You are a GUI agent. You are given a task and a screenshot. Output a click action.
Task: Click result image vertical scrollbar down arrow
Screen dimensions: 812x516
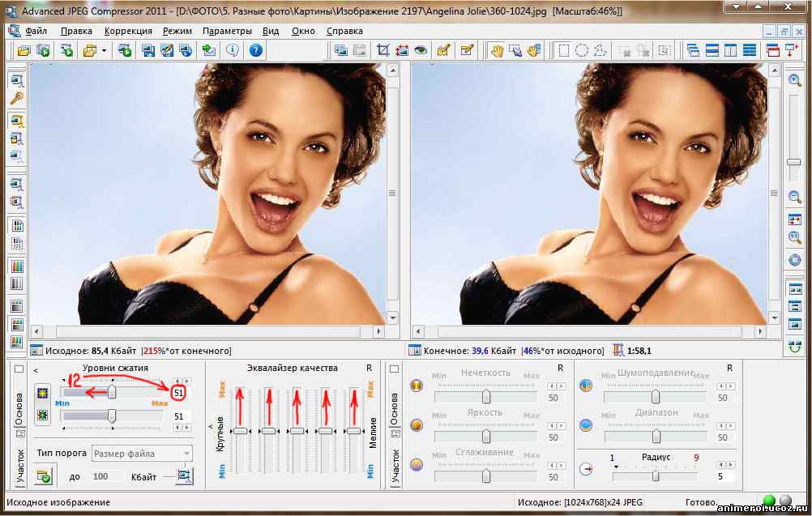[774, 318]
